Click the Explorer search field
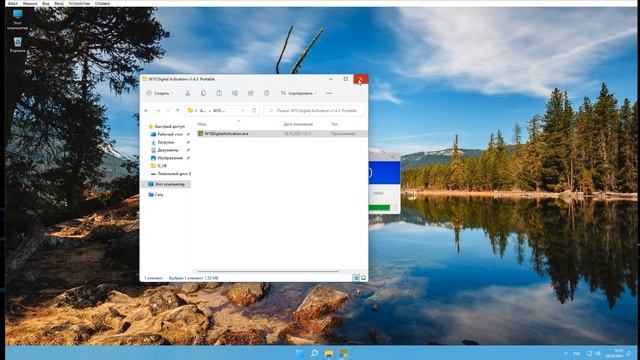Viewport: 640px width, 360px height. point(314,111)
